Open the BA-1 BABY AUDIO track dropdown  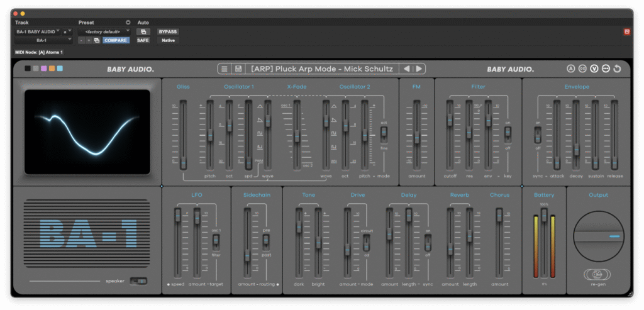[x=38, y=31]
